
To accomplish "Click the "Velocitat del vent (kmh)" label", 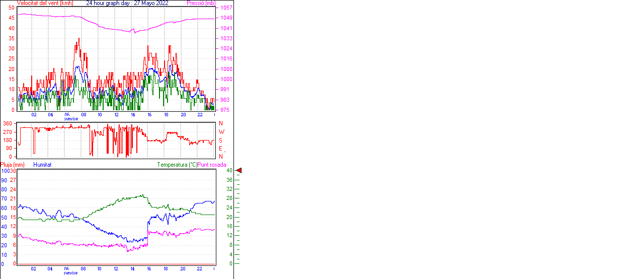I will (44, 3).
